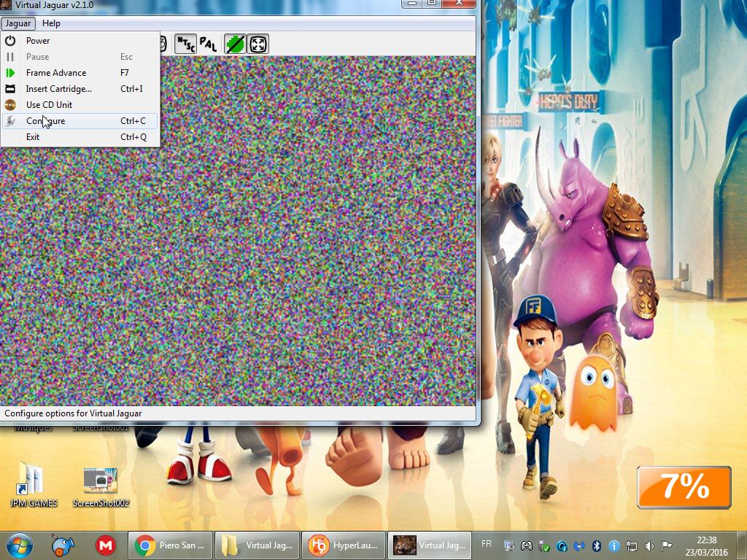Viewport: 747px width, 560px height.
Task: Click Safely Remove Hardware tray icon
Action: (544, 545)
